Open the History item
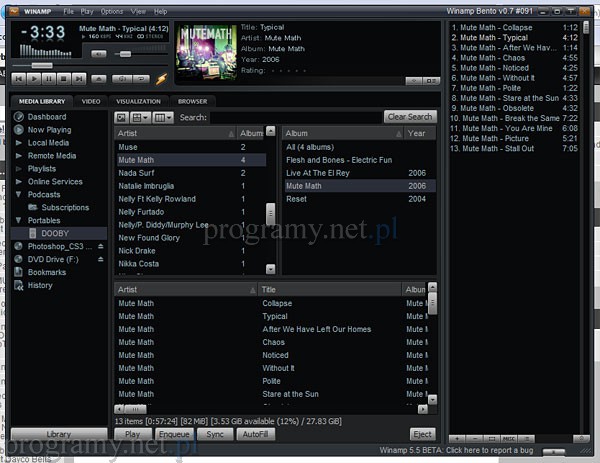 point(40,285)
